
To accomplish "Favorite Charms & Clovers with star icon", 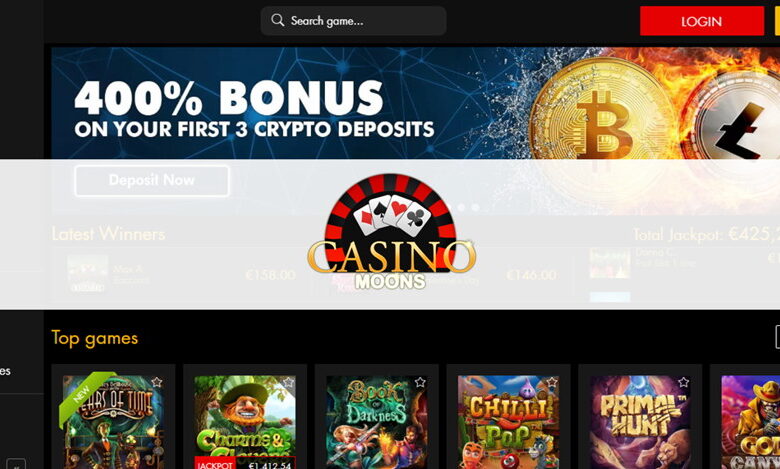I will [289, 382].
